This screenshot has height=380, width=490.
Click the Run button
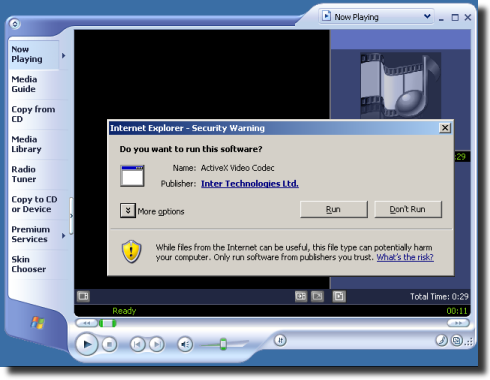tap(334, 209)
